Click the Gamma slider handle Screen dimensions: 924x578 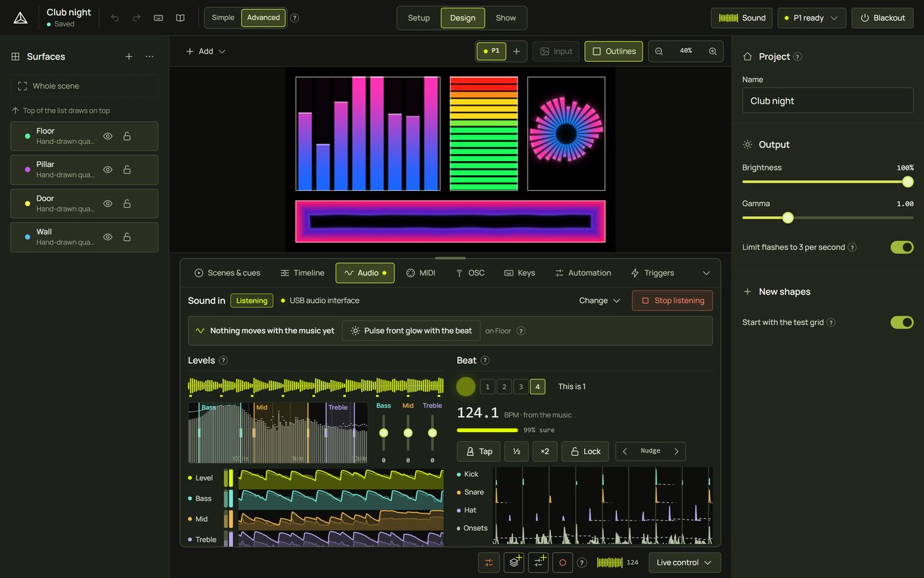coord(788,217)
